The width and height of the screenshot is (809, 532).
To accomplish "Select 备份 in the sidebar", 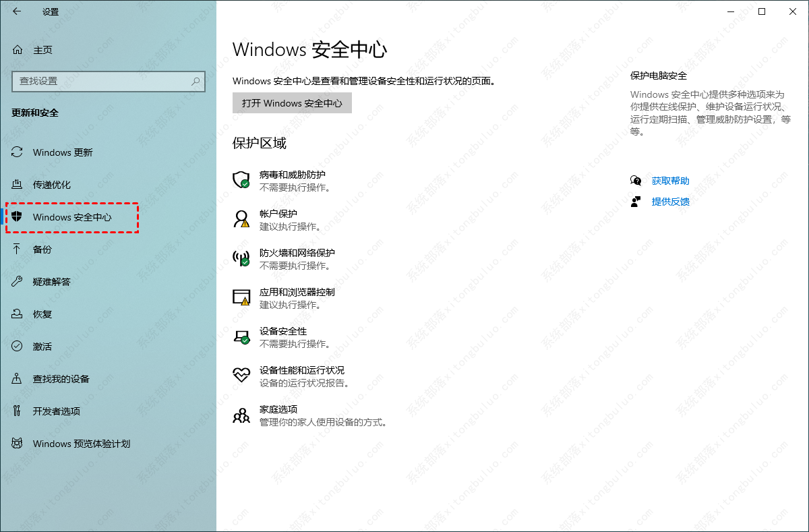I will tap(42, 249).
